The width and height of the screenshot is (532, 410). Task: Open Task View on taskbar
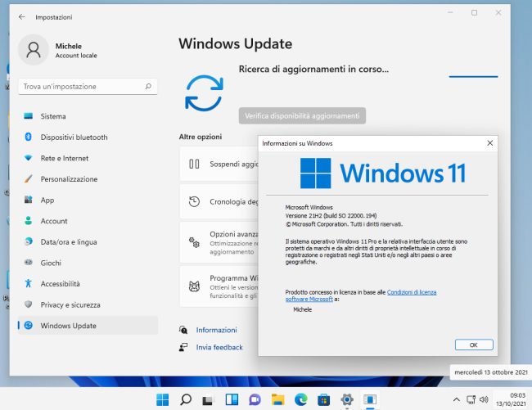(x=209, y=399)
